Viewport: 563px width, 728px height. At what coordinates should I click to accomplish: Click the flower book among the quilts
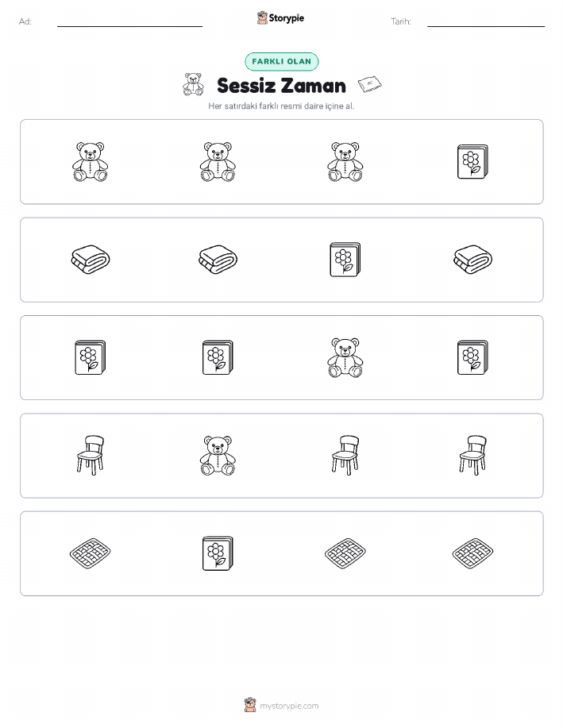218,553
